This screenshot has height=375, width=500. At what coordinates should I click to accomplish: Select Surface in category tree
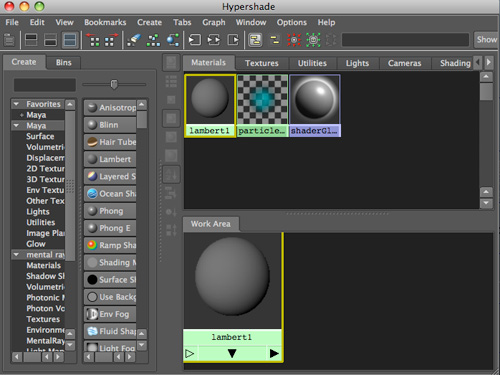click(40, 136)
